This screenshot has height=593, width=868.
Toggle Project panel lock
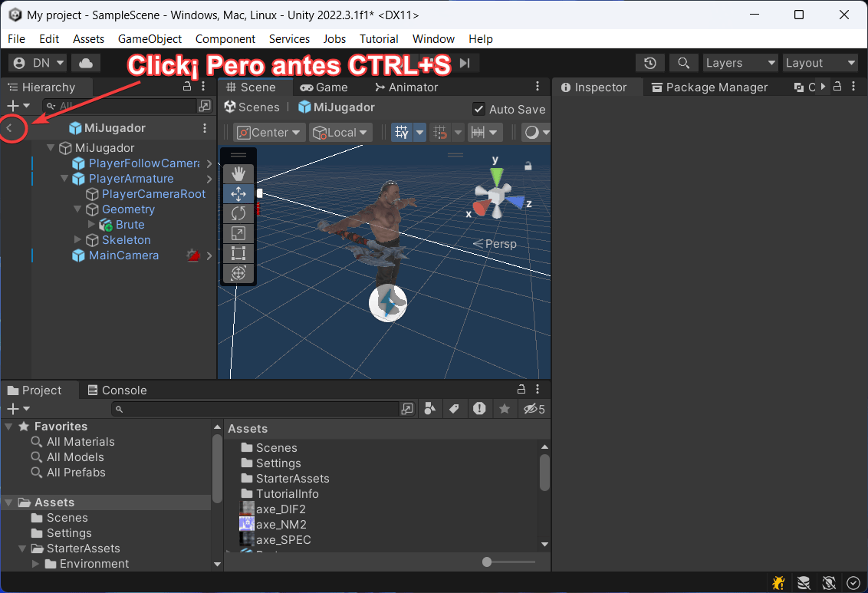pos(521,389)
